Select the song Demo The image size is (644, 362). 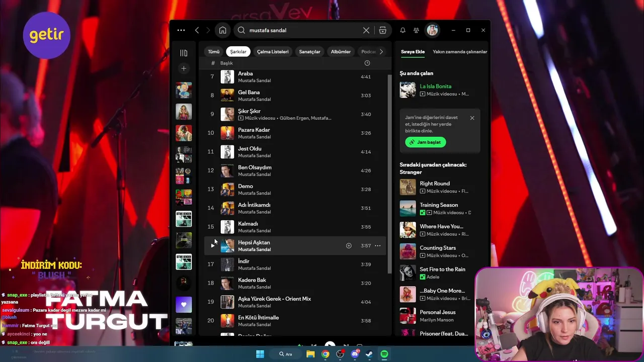(x=295, y=190)
